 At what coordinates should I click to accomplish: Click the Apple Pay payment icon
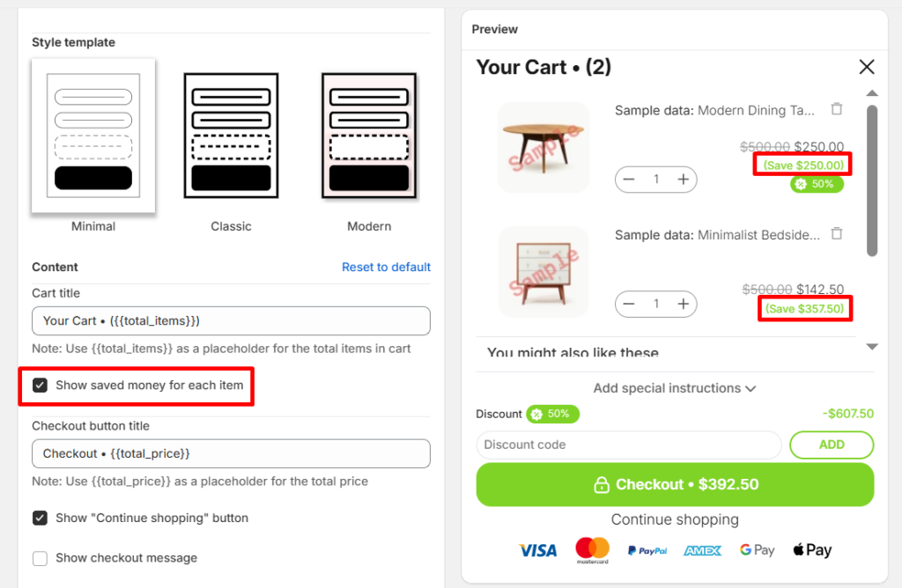coord(811,550)
